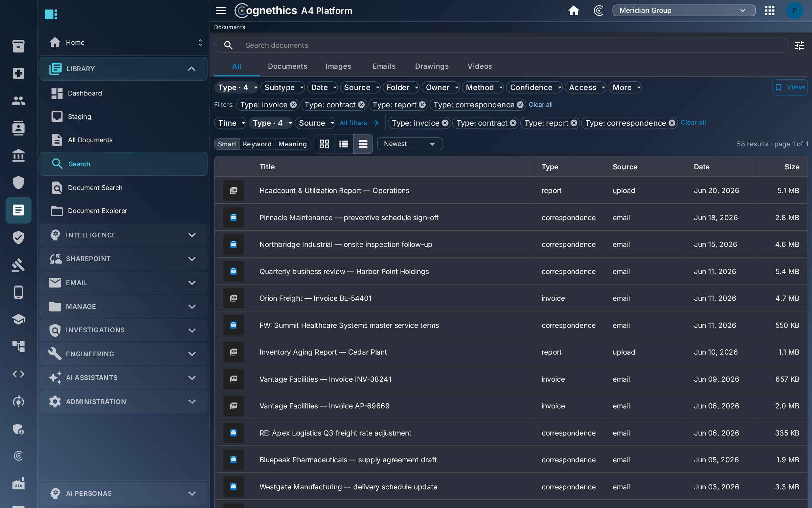Open saved Views button
The height and width of the screenshot is (508, 812).
[x=790, y=87]
